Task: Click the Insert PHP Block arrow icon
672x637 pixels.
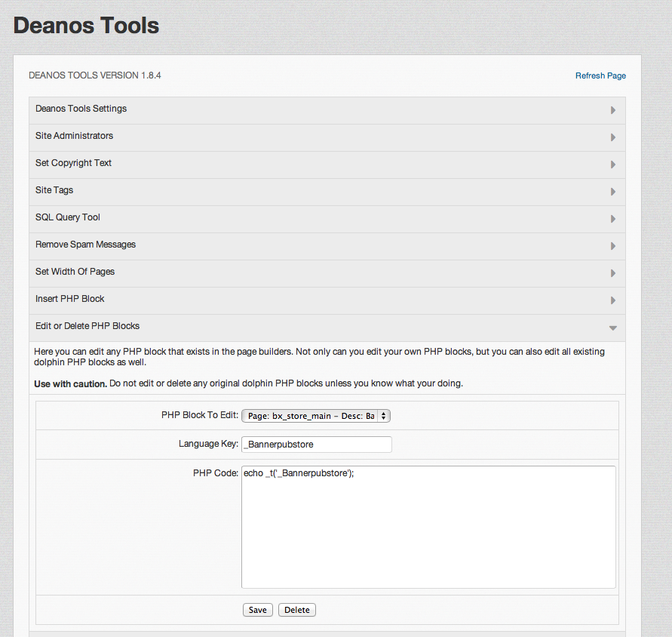Action: pos(612,300)
